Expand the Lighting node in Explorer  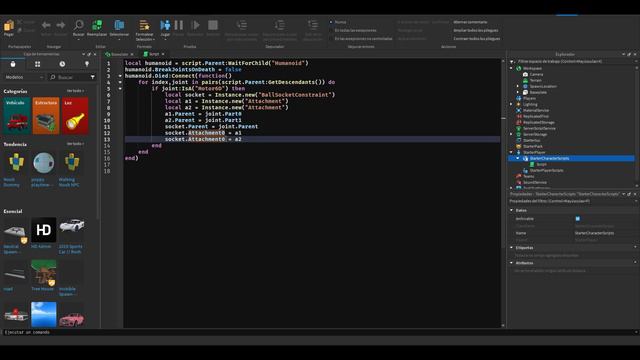tap(511, 104)
